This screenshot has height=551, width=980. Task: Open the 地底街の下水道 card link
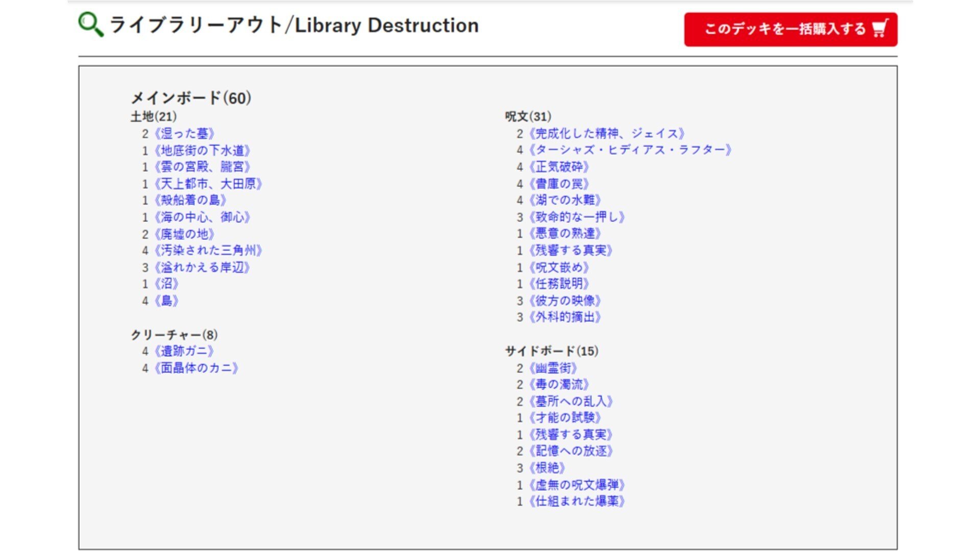[x=202, y=151]
